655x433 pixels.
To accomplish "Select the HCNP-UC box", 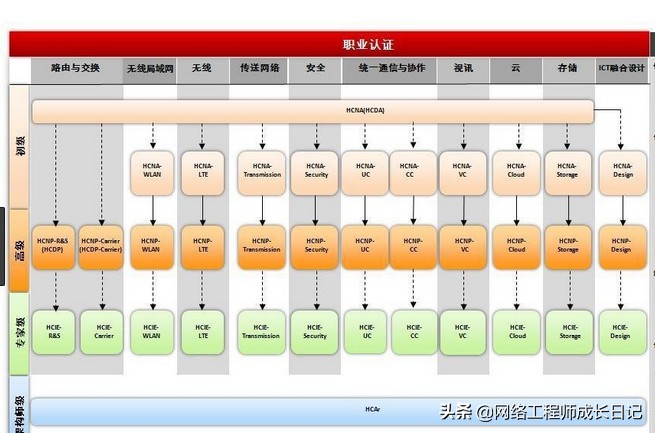I will click(x=365, y=247).
